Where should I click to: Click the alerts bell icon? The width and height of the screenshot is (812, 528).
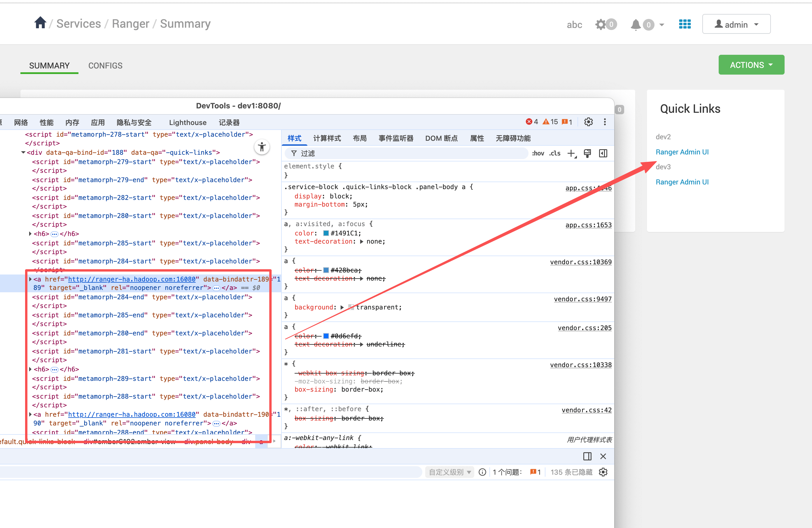point(635,24)
